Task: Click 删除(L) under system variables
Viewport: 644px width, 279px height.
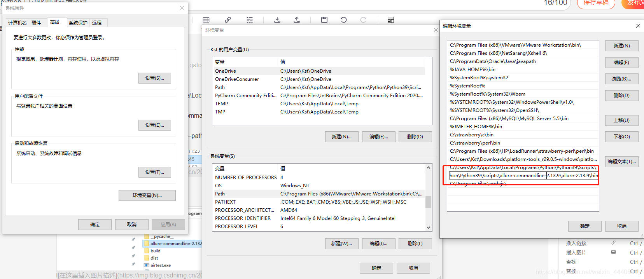Action: [x=415, y=244]
